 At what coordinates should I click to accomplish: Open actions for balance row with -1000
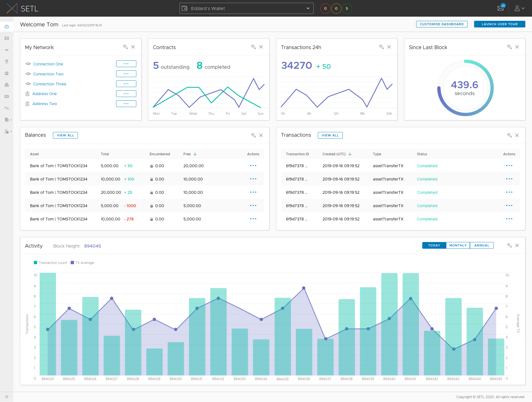[x=253, y=206]
